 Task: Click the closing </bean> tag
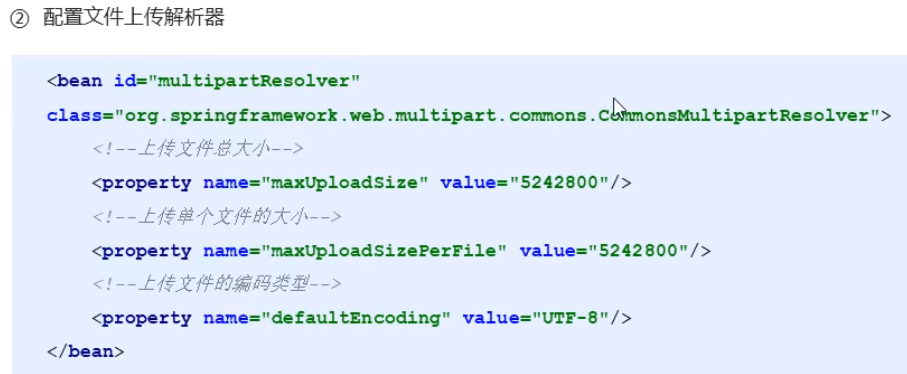tap(86, 351)
